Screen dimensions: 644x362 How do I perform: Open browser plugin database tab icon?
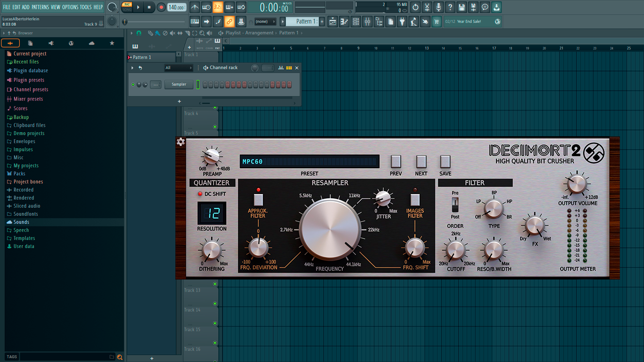(x=51, y=43)
